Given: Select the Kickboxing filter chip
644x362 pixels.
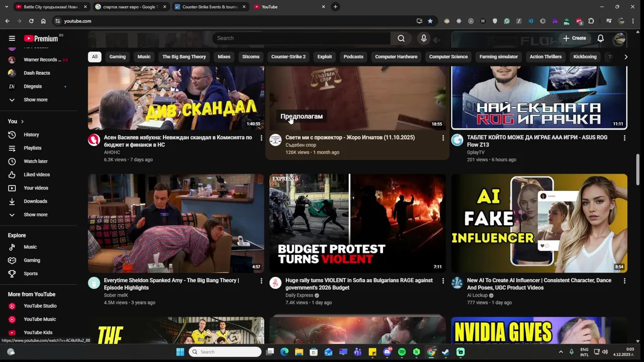Looking at the screenshot, I should tap(585, 57).
